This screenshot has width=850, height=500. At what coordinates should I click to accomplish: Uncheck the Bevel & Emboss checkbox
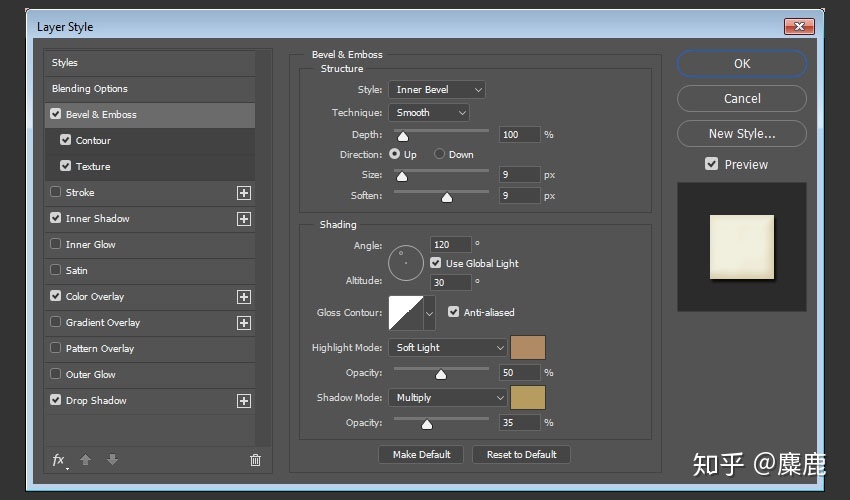click(55, 114)
